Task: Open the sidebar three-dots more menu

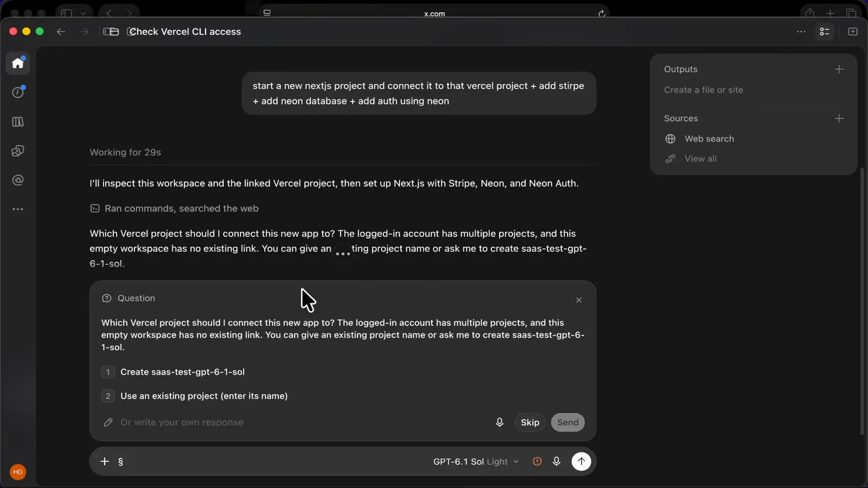Action: tap(18, 209)
